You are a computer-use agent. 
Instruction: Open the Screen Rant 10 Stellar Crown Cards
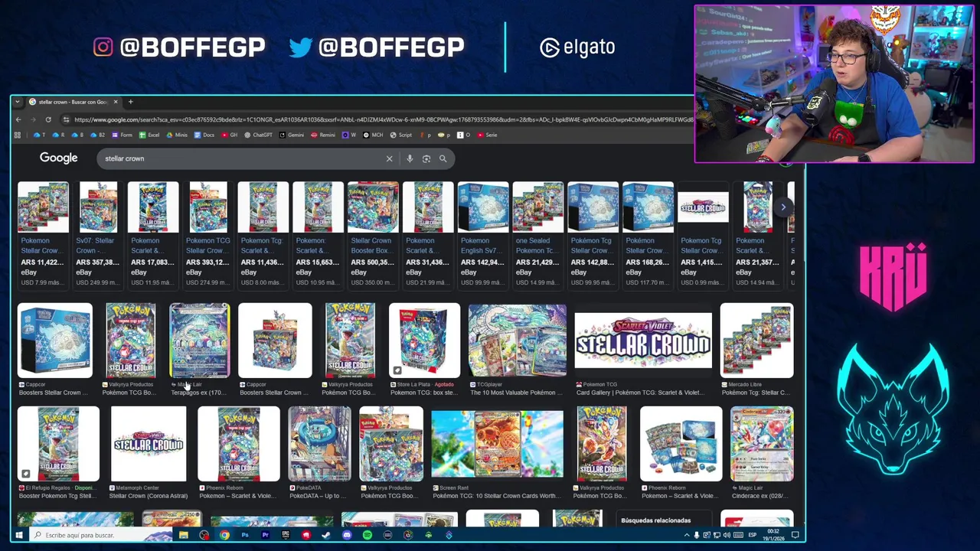point(498,454)
